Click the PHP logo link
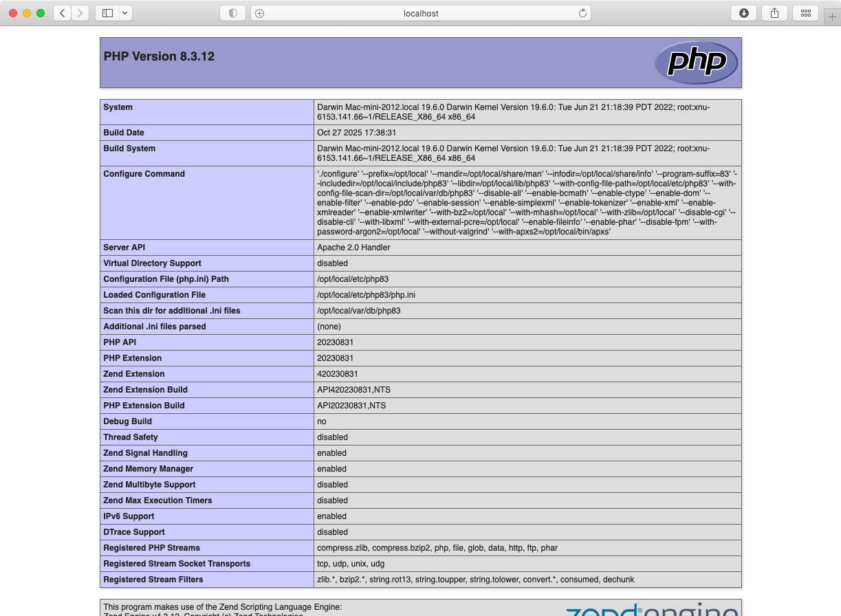The height and width of the screenshot is (616, 841). point(696,63)
